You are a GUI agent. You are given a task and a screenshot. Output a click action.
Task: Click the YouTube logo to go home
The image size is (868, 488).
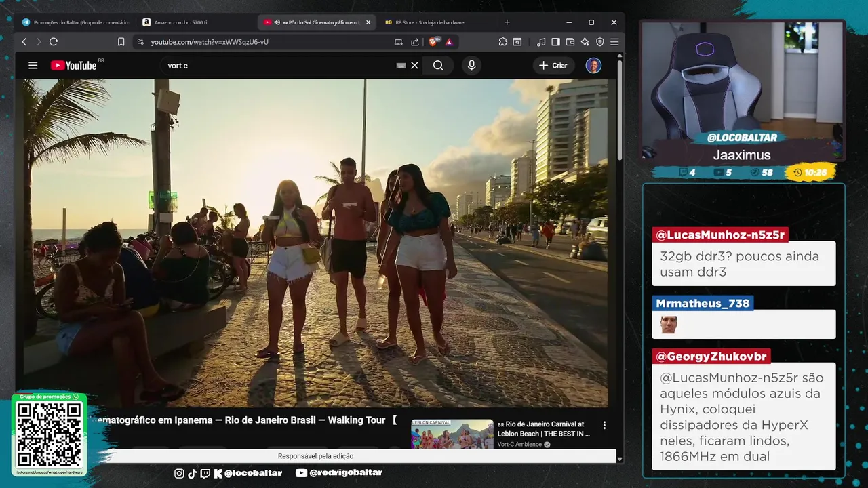point(74,66)
